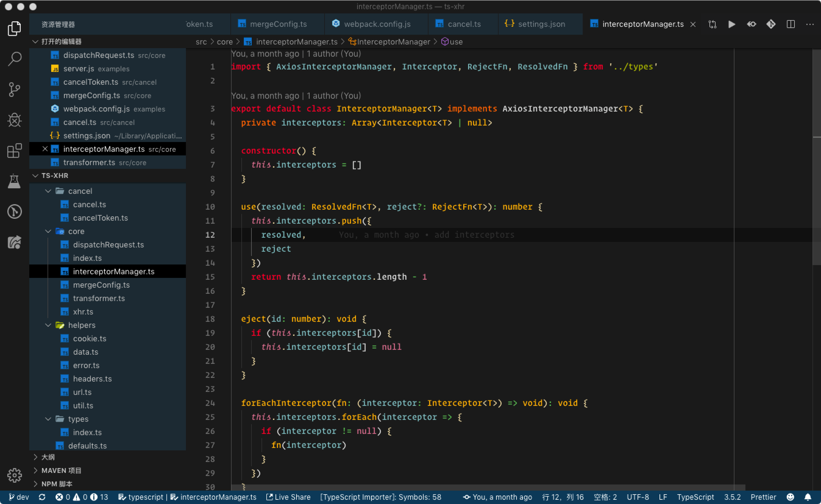Viewport: 821px width, 504px height.
Task: Click the dev branch indicator in status bar
Action: [19, 497]
